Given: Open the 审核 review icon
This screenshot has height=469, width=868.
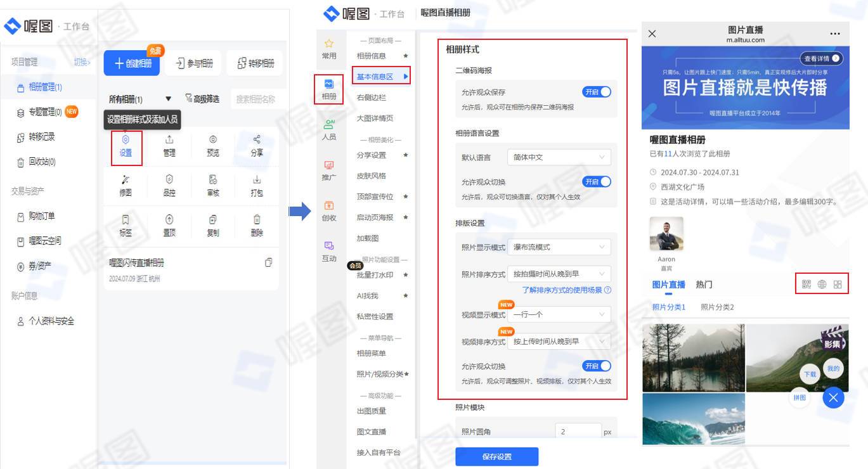Looking at the screenshot, I should pyautogui.click(x=213, y=179).
